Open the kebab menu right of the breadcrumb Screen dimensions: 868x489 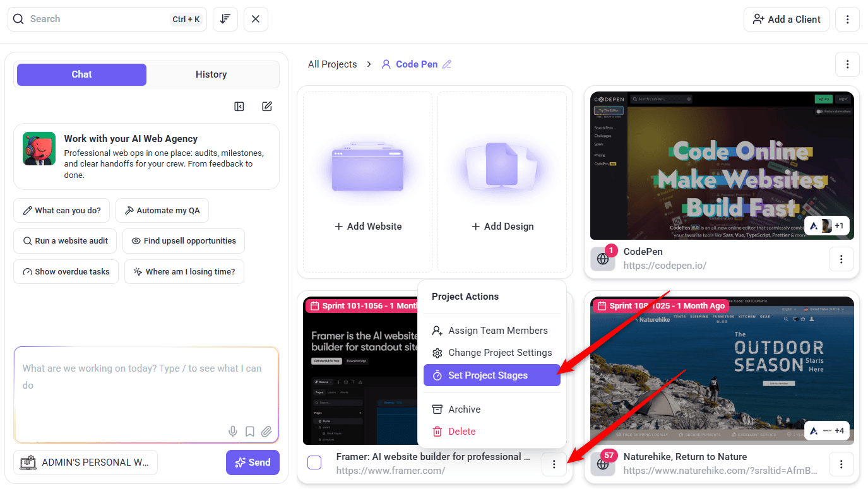[847, 64]
